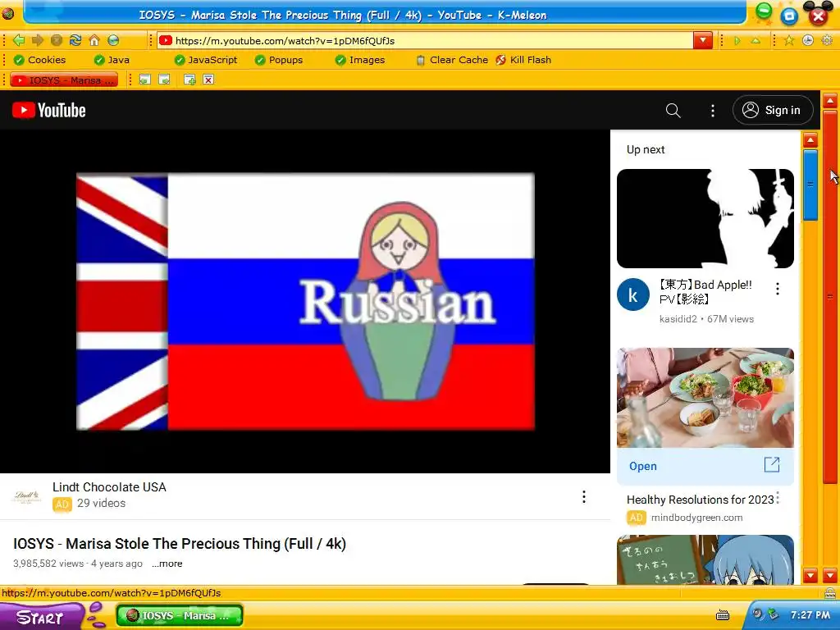
Task: Click outer page scrollbar down arrow
Action: point(830,576)
